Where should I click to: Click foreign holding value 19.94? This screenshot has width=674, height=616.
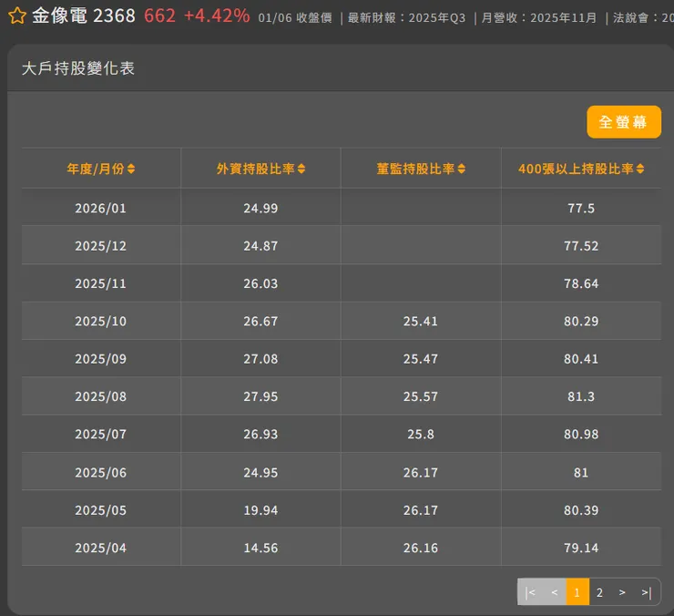(260, 510)
